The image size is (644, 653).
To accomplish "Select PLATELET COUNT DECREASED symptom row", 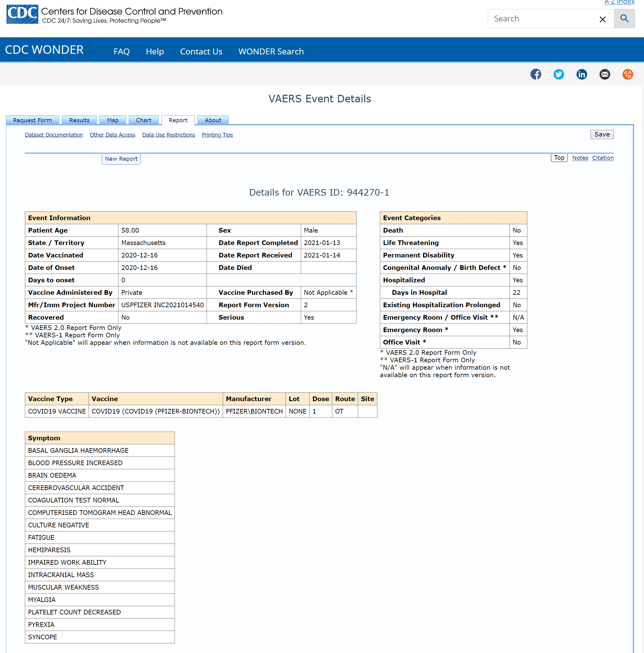I will pos(100,613).
